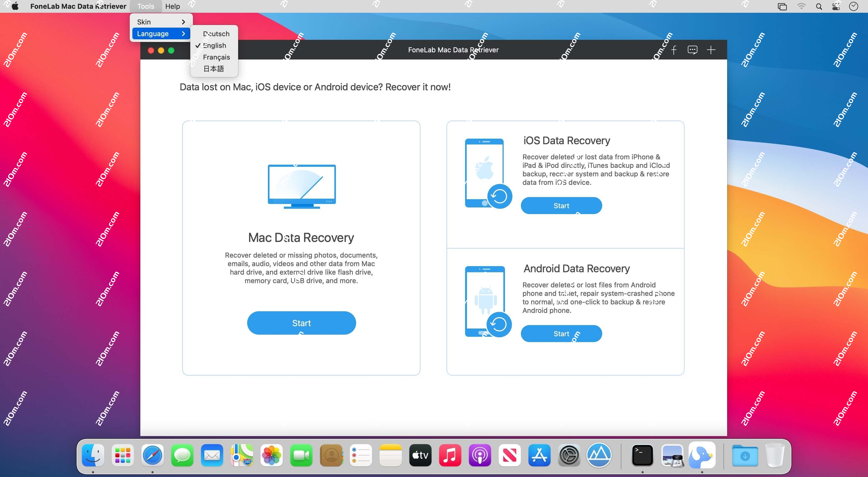Open Photos from the Dock
This screenshot has width=868, height=477.
[x=271, y=455]
